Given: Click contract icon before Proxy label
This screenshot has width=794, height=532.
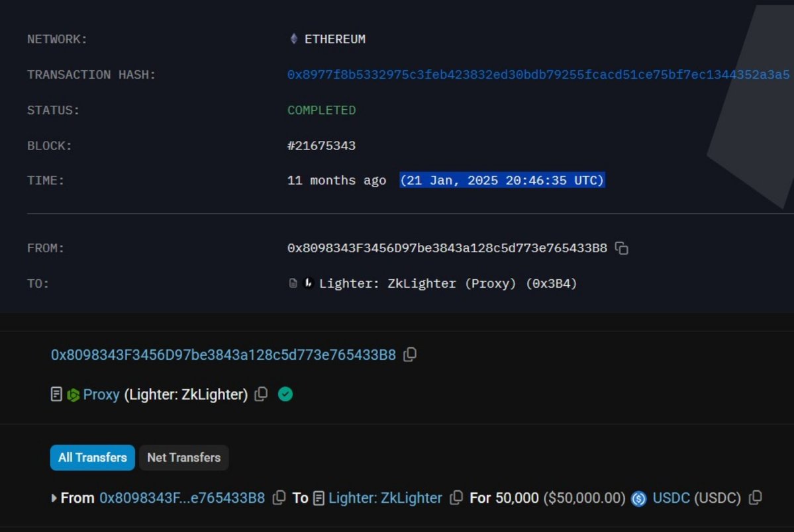Looking at the screenshot, I should pyautogui.click(x=56, y=394).
